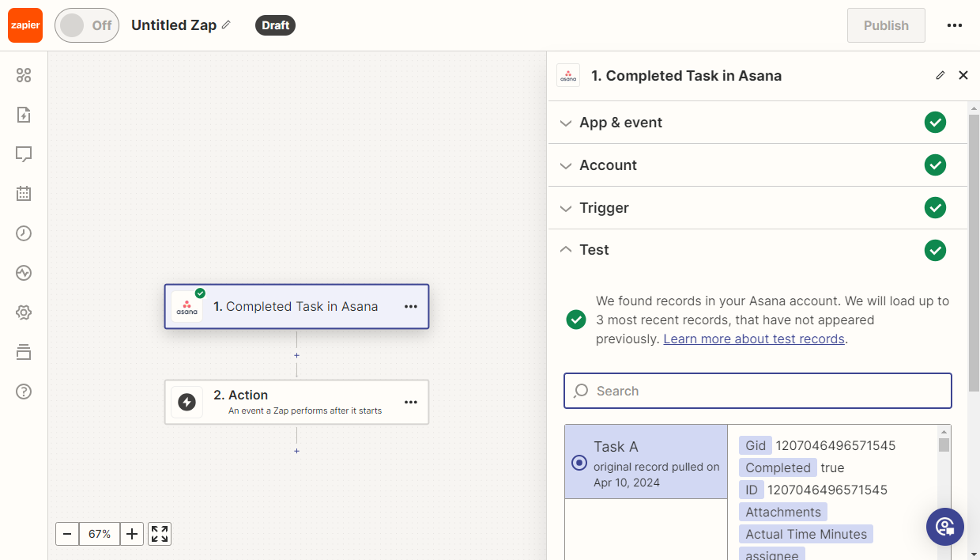This screenshot has height=560, width=980.
Task: Open options menu for Completed Task step
Action: [411, 307]
